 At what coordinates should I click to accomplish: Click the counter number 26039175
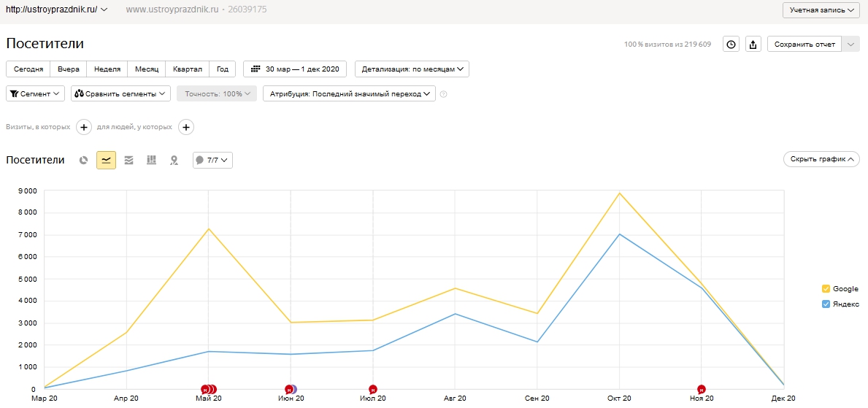point(248,9)
